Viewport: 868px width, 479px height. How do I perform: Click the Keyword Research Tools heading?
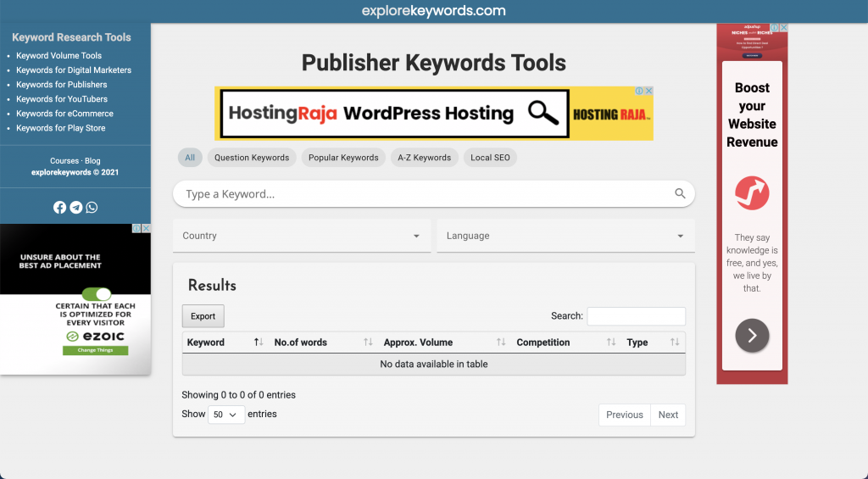(x=71, y=37)
